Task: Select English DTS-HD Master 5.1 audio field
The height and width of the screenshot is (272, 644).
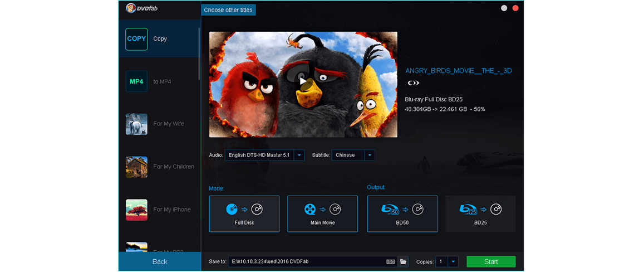Action: tap(259, 155)
